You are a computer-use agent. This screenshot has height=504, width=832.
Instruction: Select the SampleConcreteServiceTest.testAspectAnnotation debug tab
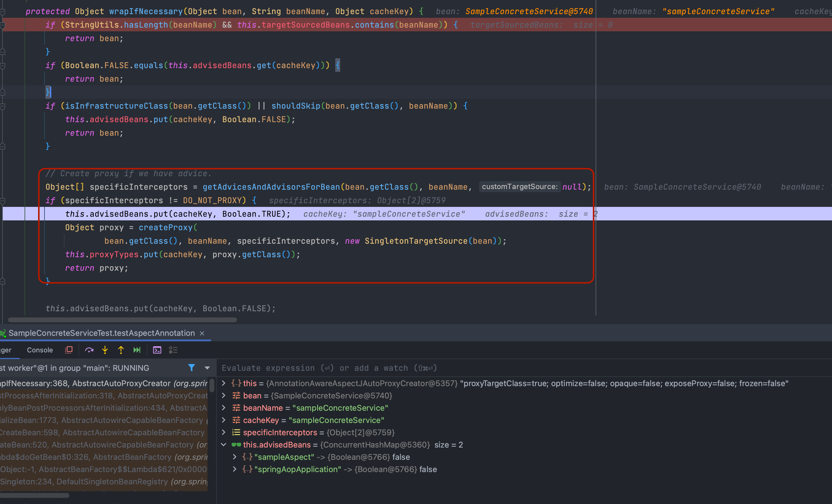point(101,333)
